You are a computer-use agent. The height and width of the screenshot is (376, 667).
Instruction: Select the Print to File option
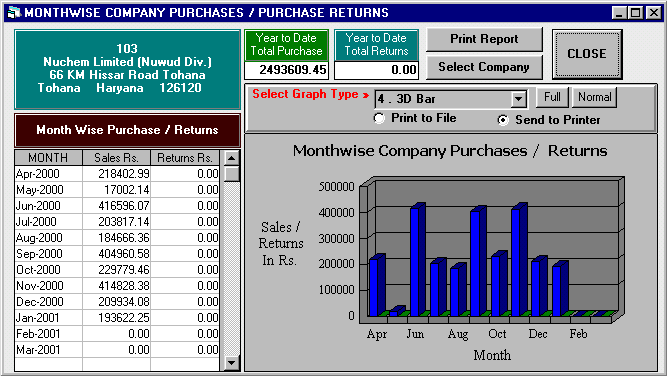[x=379, y=118]
